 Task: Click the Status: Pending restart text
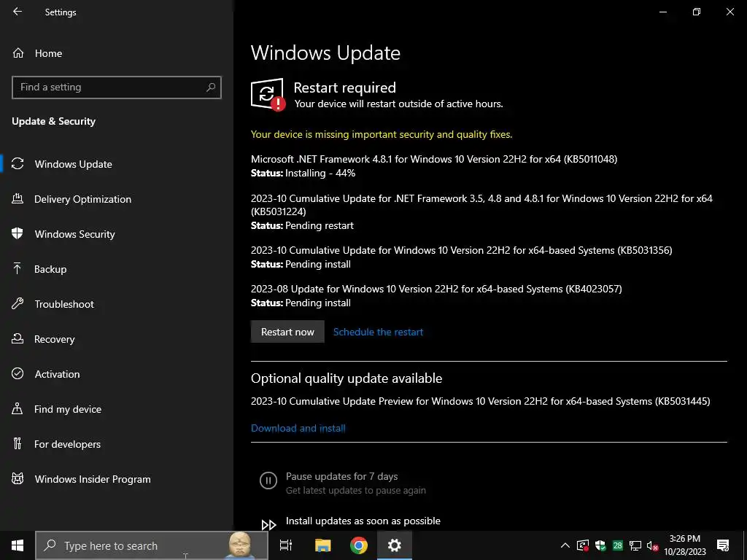[x=302, y=226]
